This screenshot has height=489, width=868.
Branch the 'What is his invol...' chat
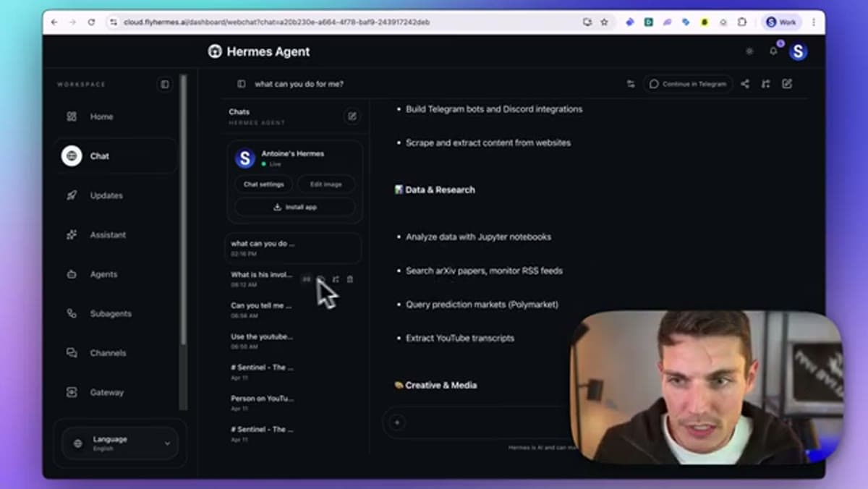[x=336, y=279]
